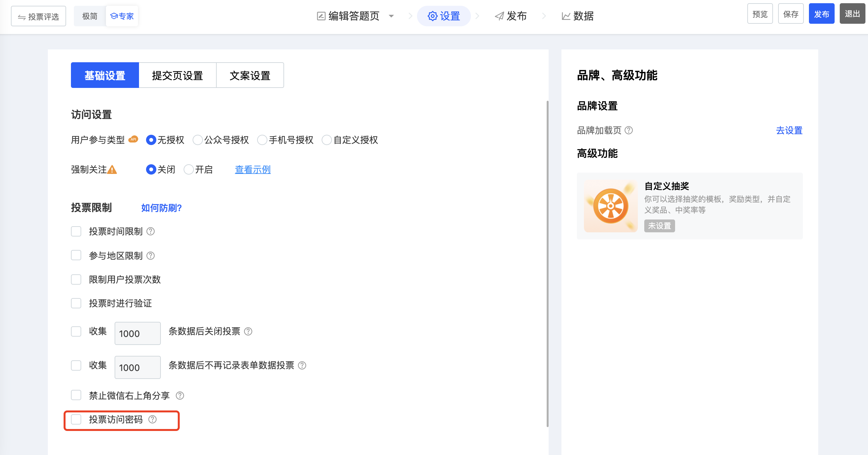The image size is (868, 455).
Task: Click 退出 button
Action: 852,14
